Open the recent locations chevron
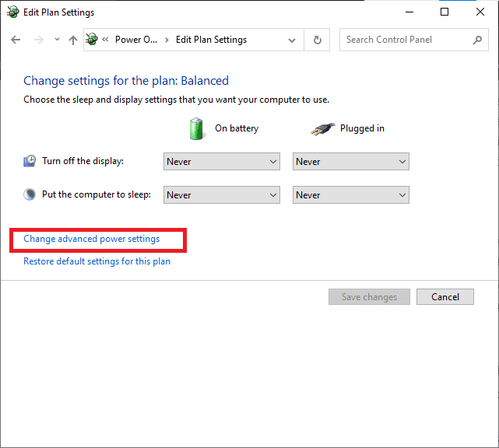The width and height of the screenshot is (499, 448). click(x=55, y=40)
